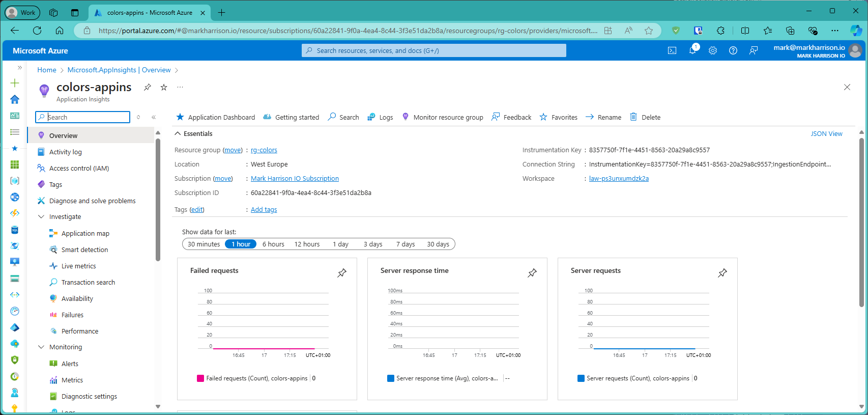Image resolution: width=868 pixels, height=415 pixels.
Task: Open Application map from sidebar
Action: (85, 234)
